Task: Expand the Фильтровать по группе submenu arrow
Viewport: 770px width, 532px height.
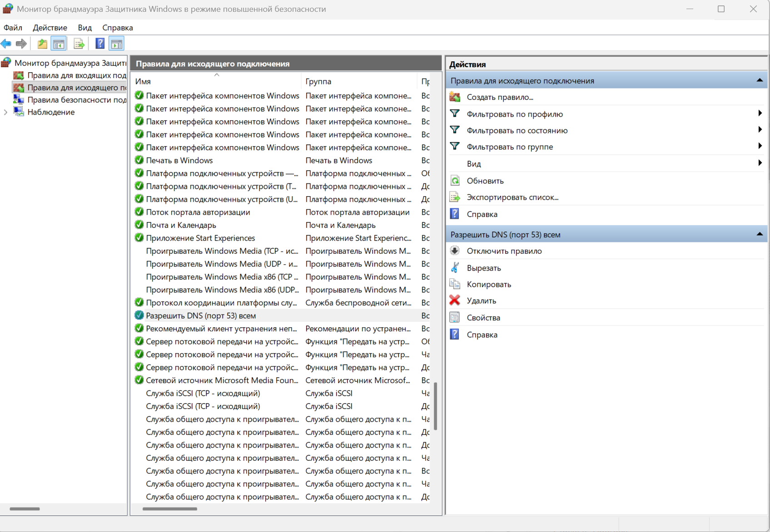Action: tap(760, 146)
